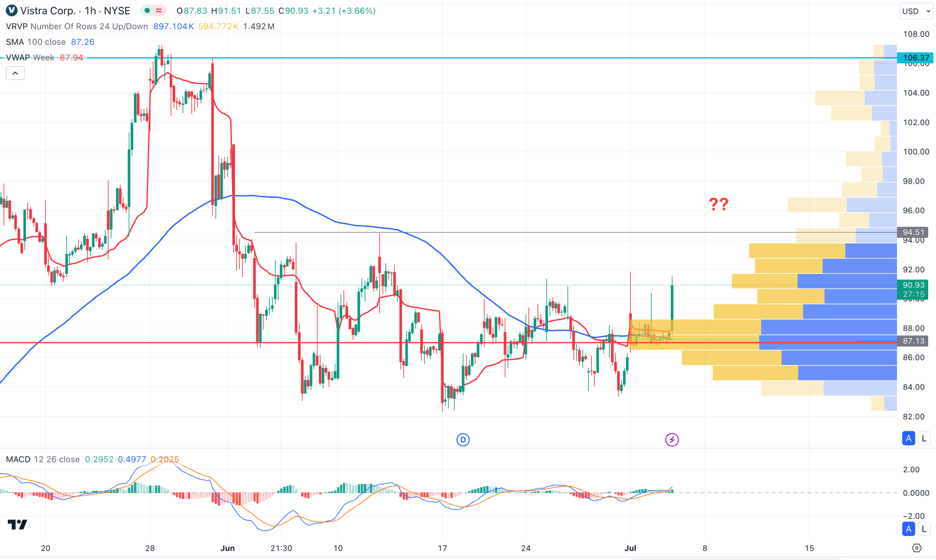Click the -2.00 MACD scale label
936x560 pixels.
point(913,516)
